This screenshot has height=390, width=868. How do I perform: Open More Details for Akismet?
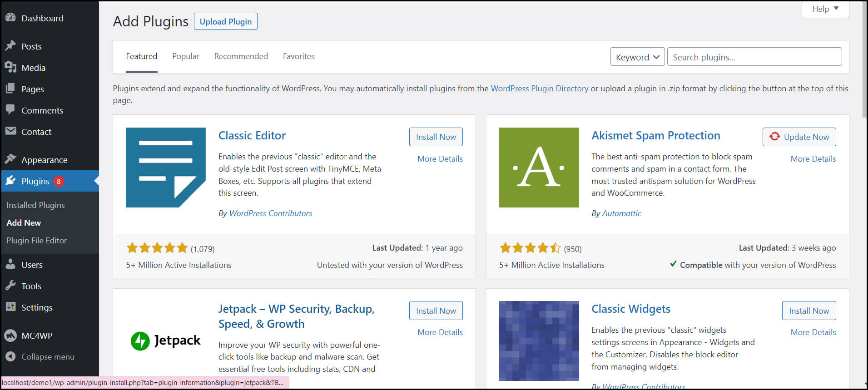pos(813,159)
